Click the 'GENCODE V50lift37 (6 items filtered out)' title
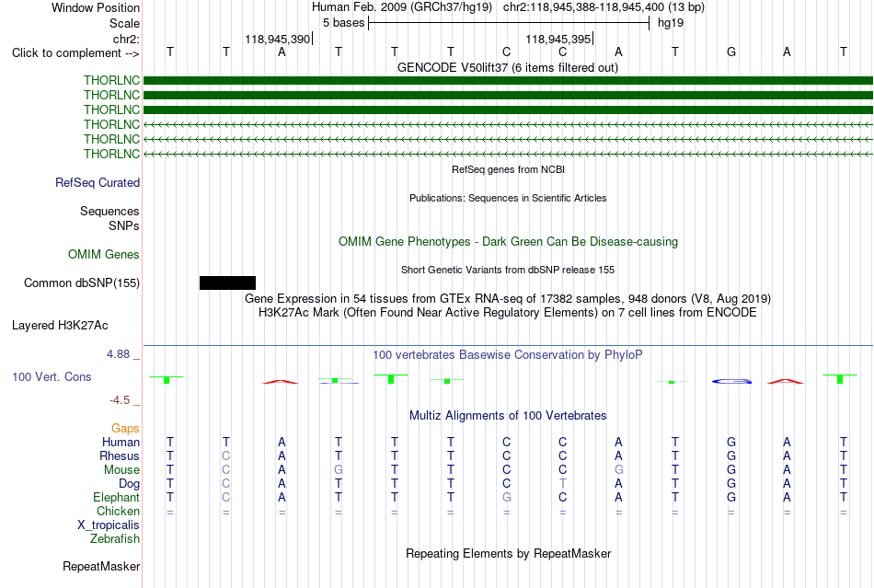This screenshot has height=588, width=874. [507, 67]
